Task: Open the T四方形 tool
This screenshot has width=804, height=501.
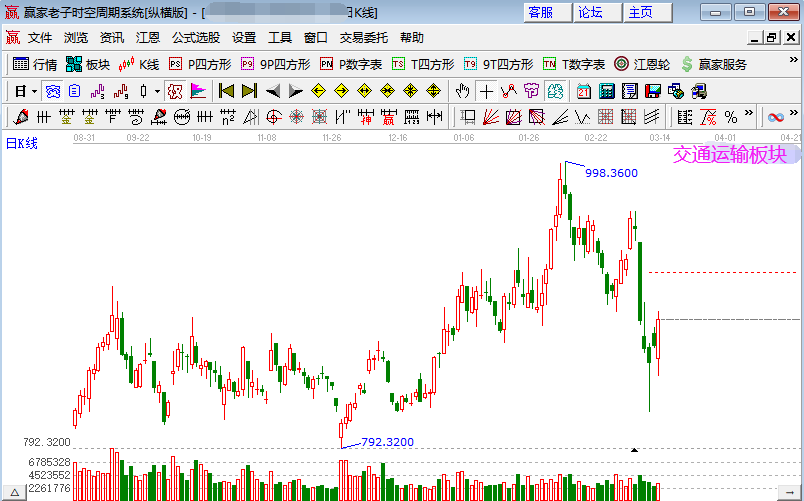Action: click(423, 64)
